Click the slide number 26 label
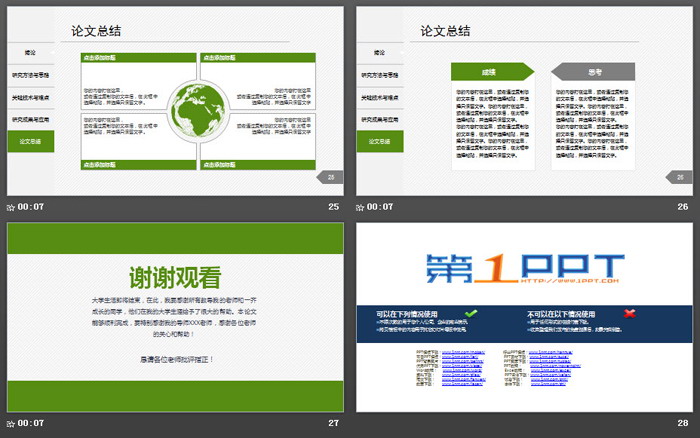700x438 pixels. pos(683,207)
